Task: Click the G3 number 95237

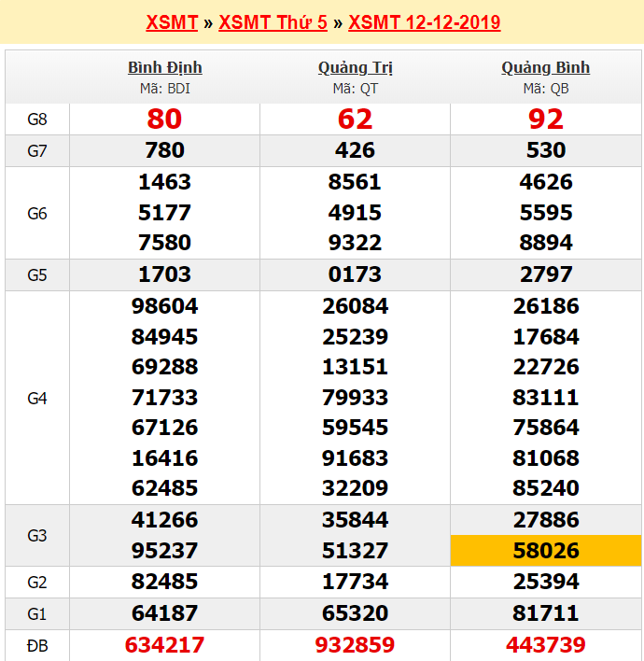Action: click(x=165, y=551)
